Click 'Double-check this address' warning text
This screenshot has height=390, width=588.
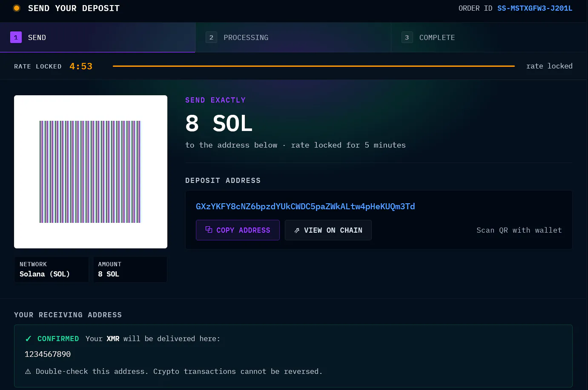(179, 371)
